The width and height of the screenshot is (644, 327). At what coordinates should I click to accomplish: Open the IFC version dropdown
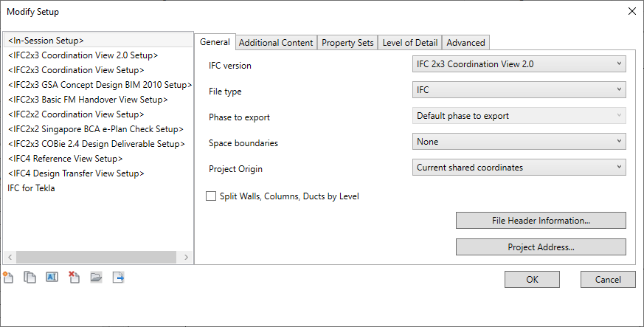(x=519, y=64)
